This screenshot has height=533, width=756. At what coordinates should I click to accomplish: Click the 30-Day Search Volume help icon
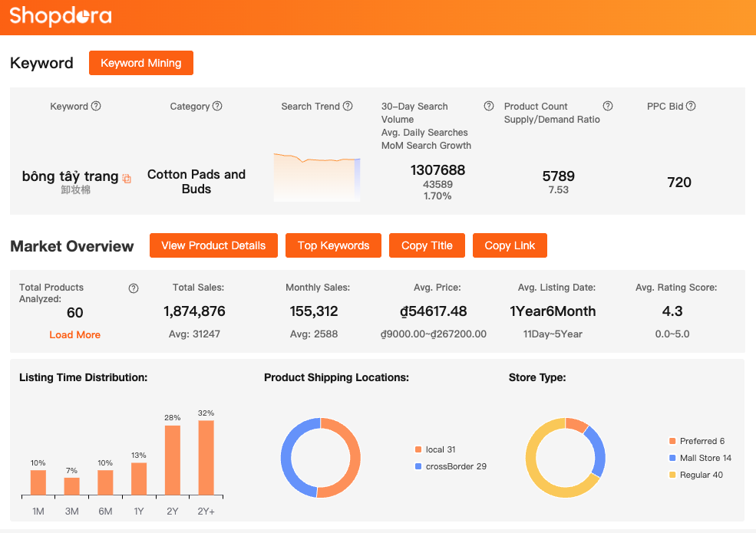489,107
